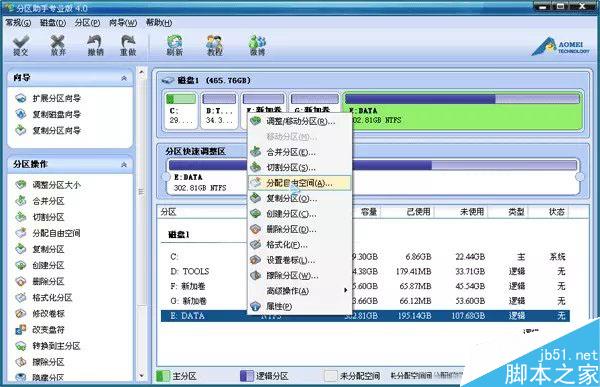Select 删除分区 in the sidebar
Image resolution: width=600 pixels, height=387 pixels.
[40, 281]
